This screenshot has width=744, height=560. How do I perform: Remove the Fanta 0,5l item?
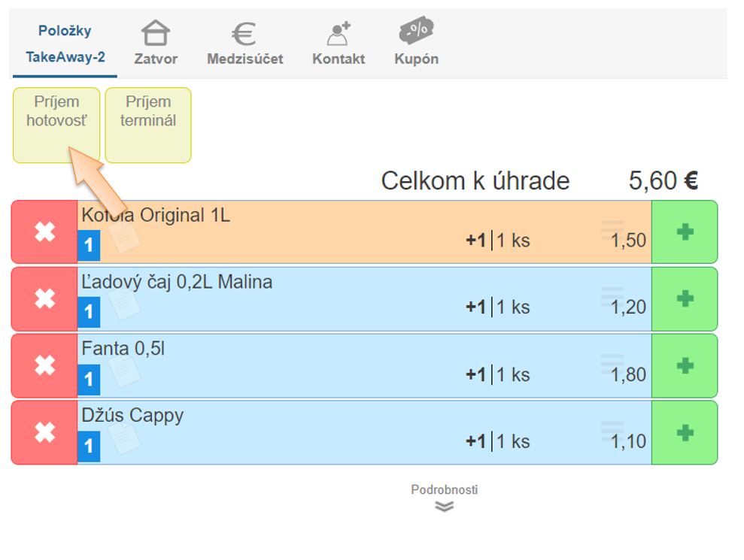[x=45, y=366]
